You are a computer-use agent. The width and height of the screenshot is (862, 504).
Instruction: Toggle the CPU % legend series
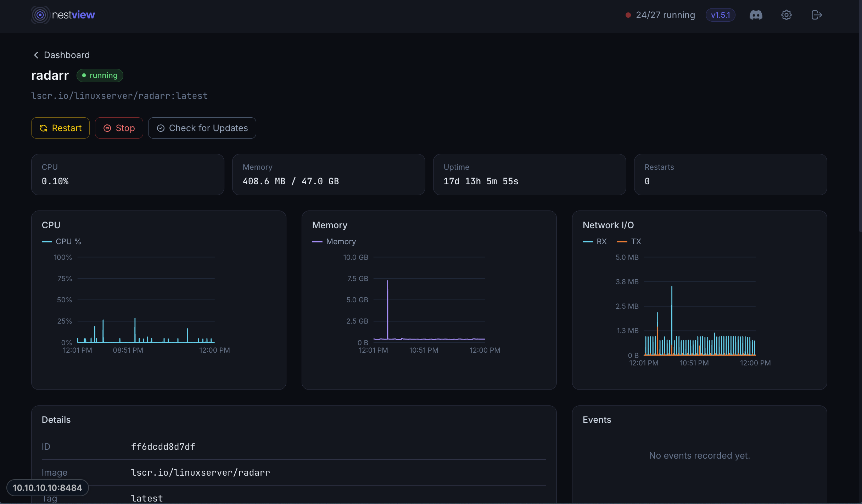[x=62, y=241]
